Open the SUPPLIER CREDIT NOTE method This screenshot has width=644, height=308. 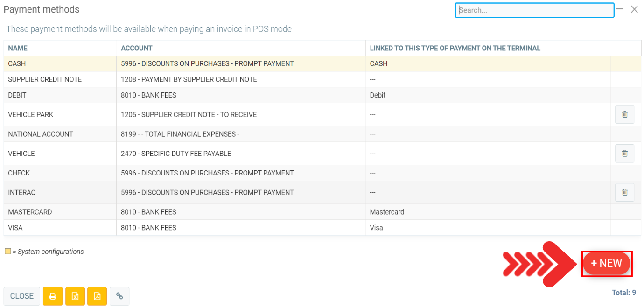coord(187,79)
